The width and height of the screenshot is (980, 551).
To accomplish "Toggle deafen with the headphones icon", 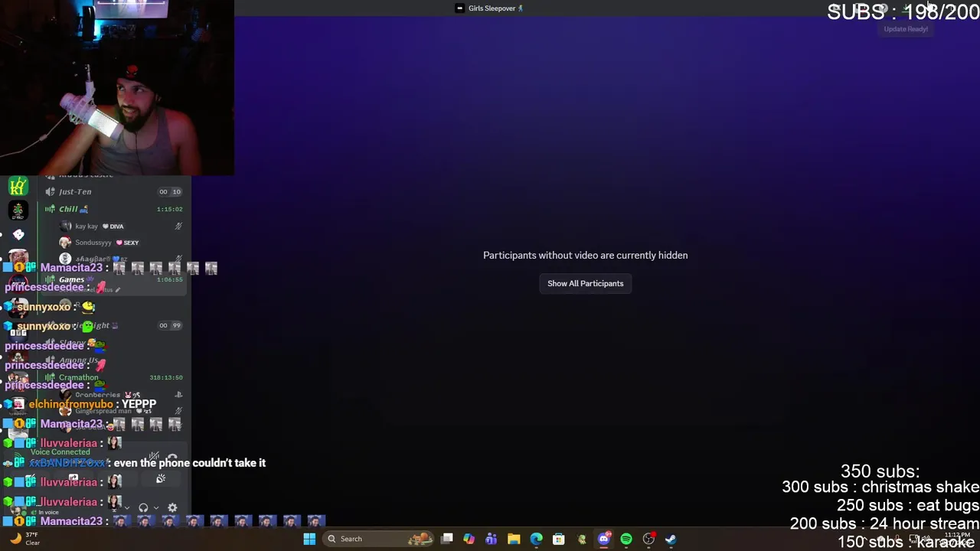I will click(x=143, y=507).
